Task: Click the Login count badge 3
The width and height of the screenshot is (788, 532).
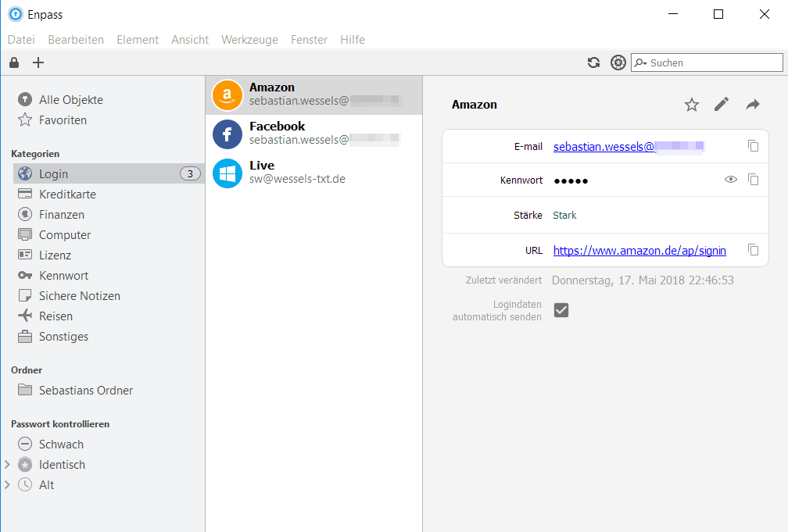Action: [x=190, y=173]
